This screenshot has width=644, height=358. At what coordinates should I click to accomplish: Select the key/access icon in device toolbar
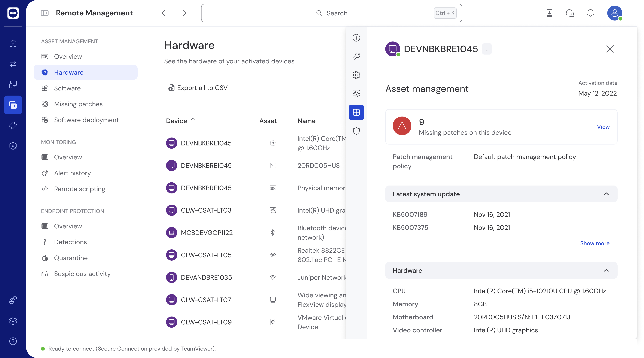(x=356, y=56)
